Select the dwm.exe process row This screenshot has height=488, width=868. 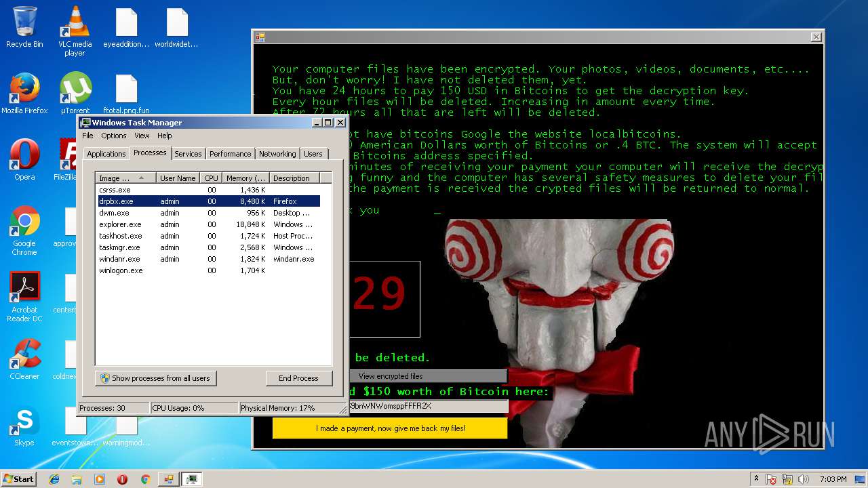point(208,213)
